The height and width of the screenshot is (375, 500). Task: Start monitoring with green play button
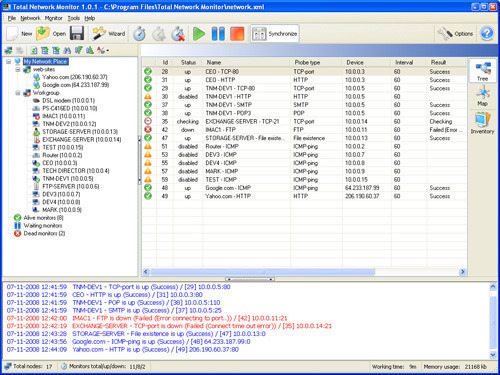pos(199,34)
